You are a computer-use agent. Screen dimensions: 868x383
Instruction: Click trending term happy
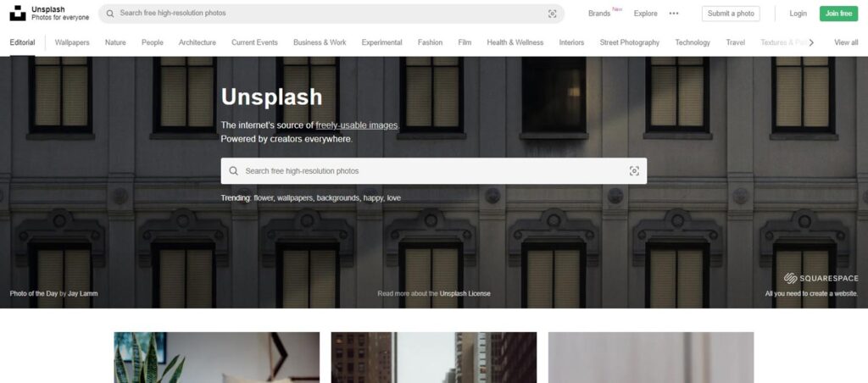point(373,198)
